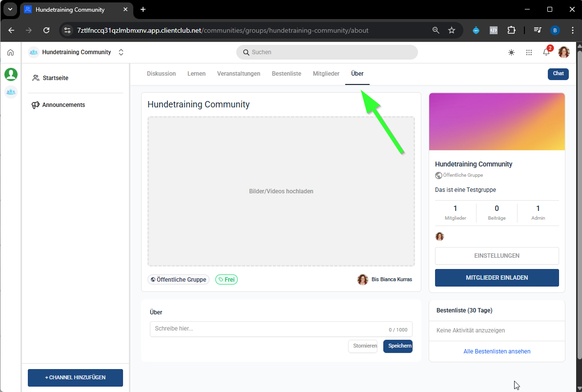Open the blue extension icon in toolbar
The height and width of the screenshot is (392, 582).
tap(476, 30)
